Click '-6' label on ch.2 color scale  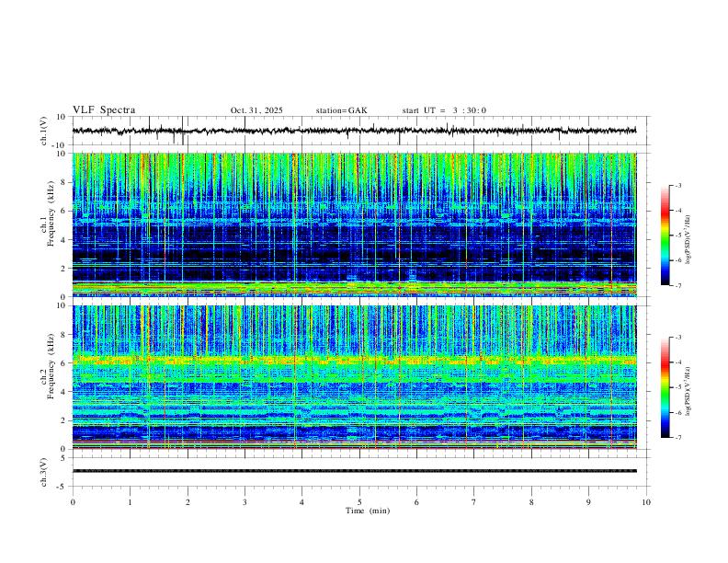pos(677,412)
